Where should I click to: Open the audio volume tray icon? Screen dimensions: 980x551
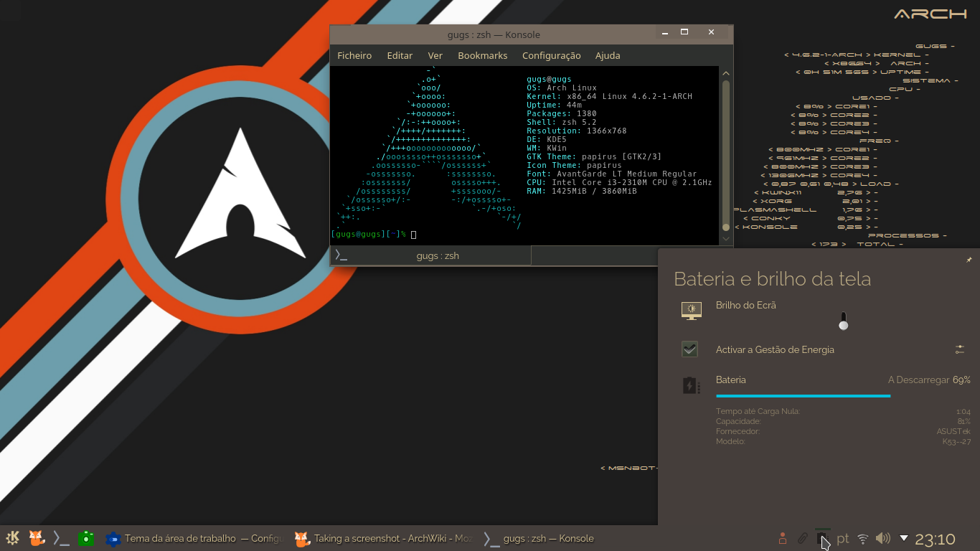tap(883, 538)
